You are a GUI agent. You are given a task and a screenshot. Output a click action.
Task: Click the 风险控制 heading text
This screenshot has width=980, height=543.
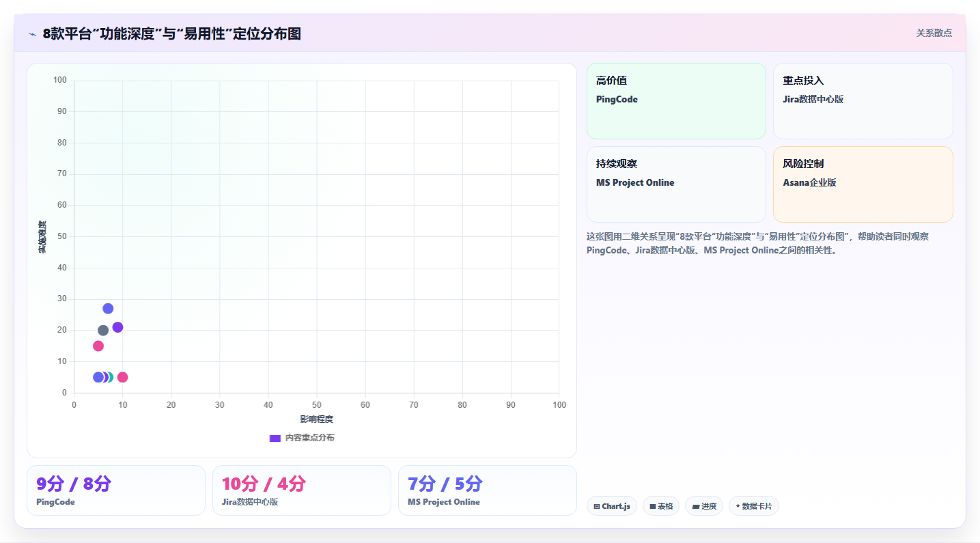pyautogui.click(x=803, y=164)
